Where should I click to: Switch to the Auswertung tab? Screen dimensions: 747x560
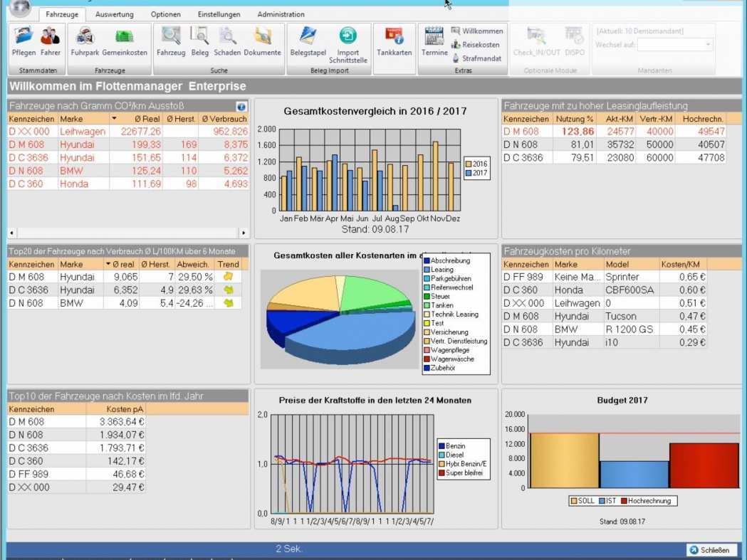[x=114, y=14]
